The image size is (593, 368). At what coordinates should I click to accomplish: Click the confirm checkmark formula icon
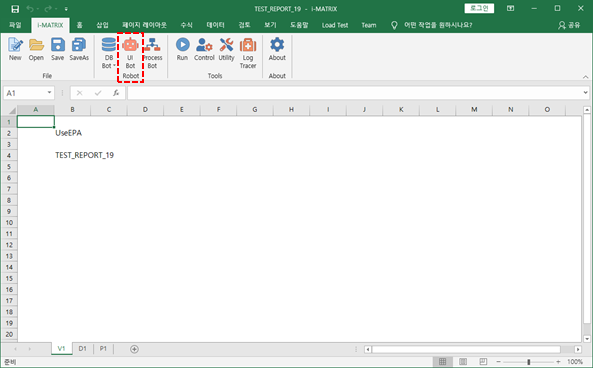click(x=98, y=93)
